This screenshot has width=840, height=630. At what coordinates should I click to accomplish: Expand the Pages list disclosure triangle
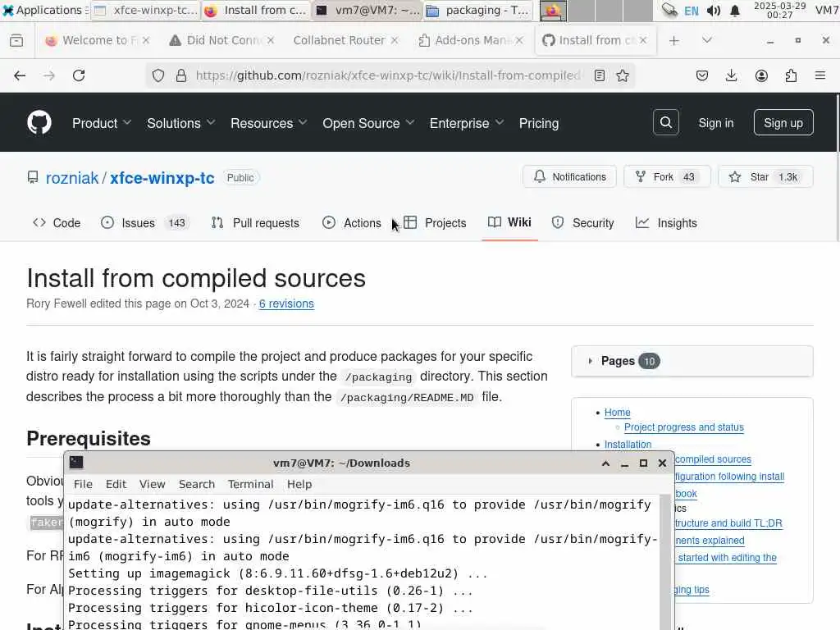[590, 361]
